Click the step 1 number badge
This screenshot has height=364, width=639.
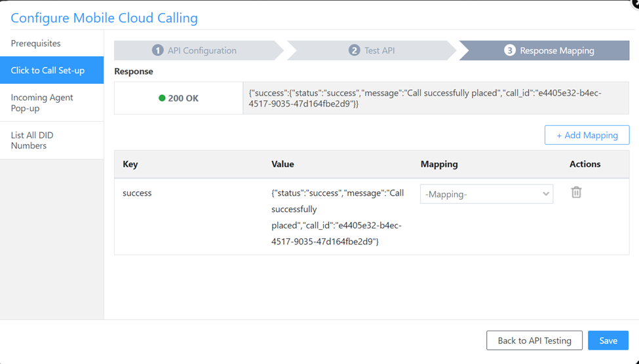[x=157, y=50]
